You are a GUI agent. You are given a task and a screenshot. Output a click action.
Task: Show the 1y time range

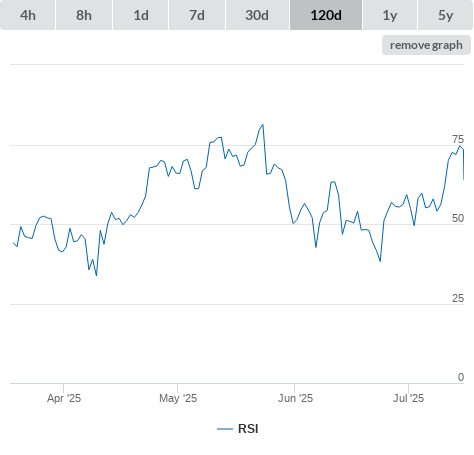tap(390, 15)
